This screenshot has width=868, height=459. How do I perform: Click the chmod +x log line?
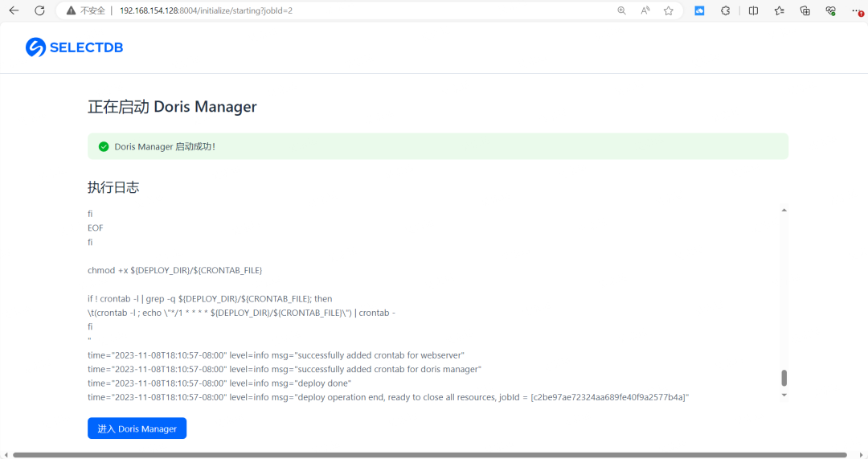tap(175, 270)
